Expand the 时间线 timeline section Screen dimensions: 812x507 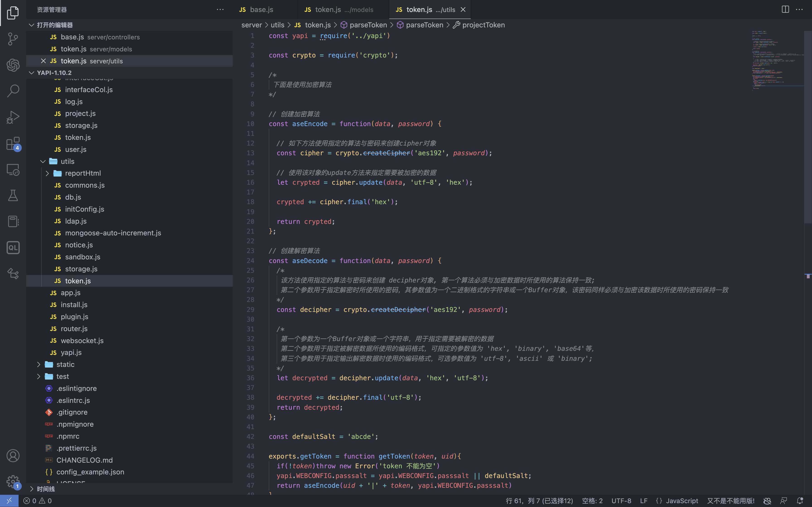click(x=46, y=489)
